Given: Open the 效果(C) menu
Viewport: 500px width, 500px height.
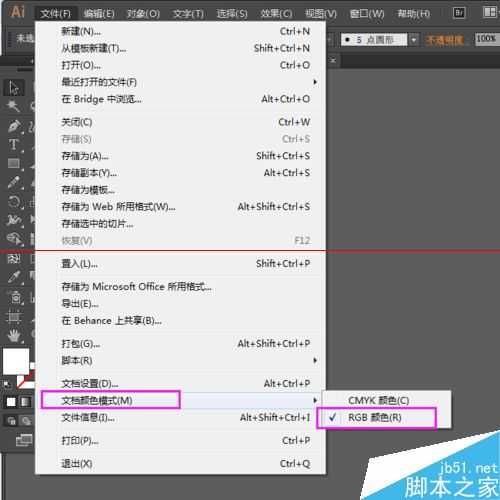Looking at the screenshot, I should [276, 14].
